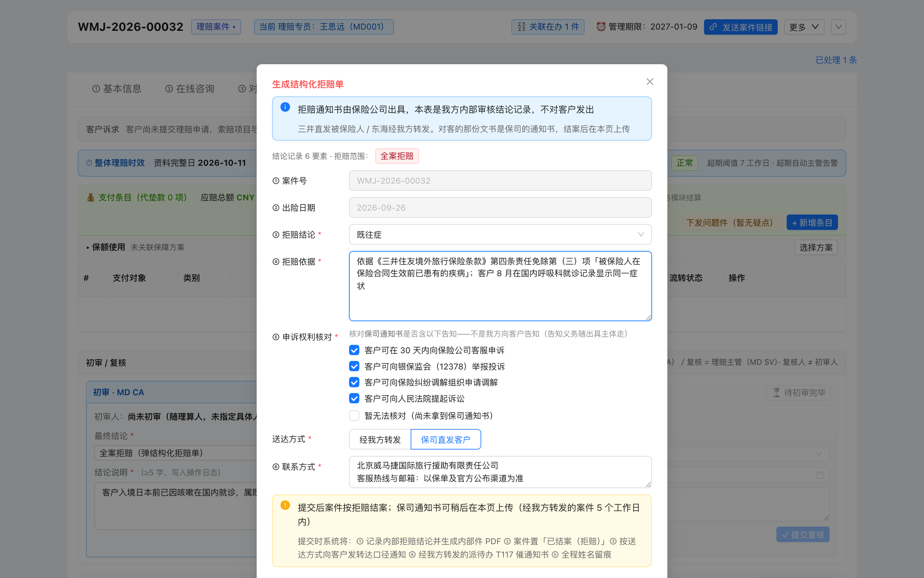Click the money bag icon beside 支付条目
The image size is (924, 578).
coord(91,197)
